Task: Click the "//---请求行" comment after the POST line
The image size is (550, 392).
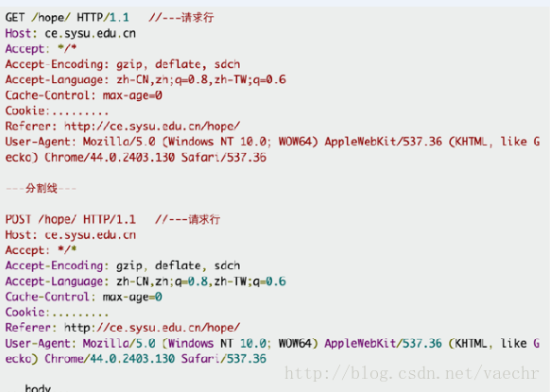Action: click(x=188, y=219)
